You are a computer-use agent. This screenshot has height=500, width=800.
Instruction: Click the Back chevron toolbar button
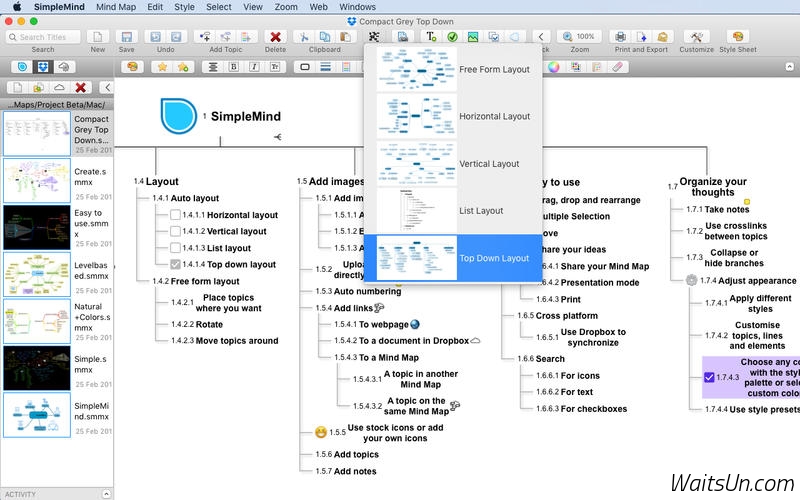click(x=541, y=37)
